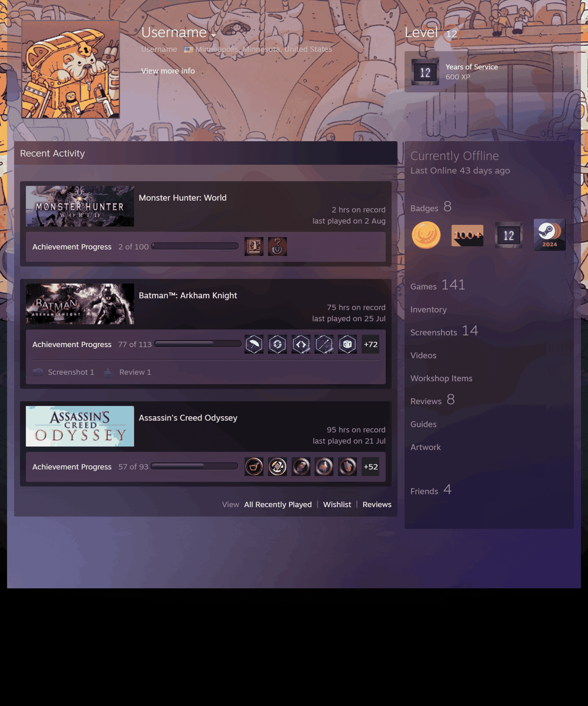Click Odyssey second achievement icon

[277, 467]
